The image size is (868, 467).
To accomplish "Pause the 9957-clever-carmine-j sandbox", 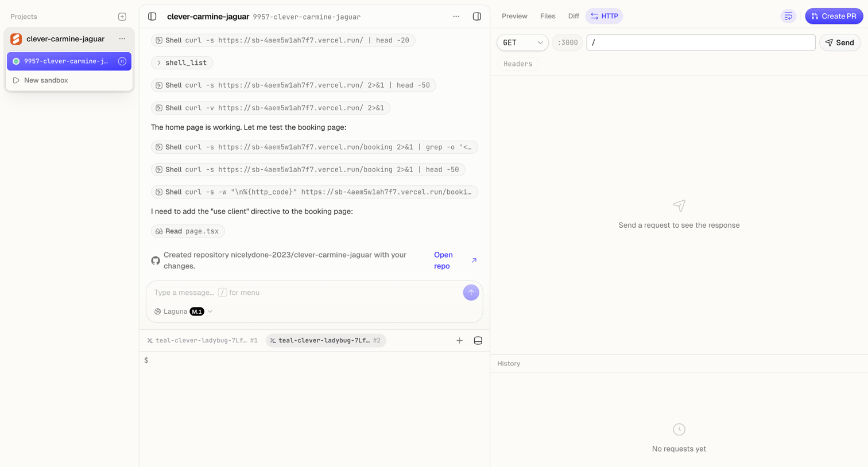I will click(122, 61).
